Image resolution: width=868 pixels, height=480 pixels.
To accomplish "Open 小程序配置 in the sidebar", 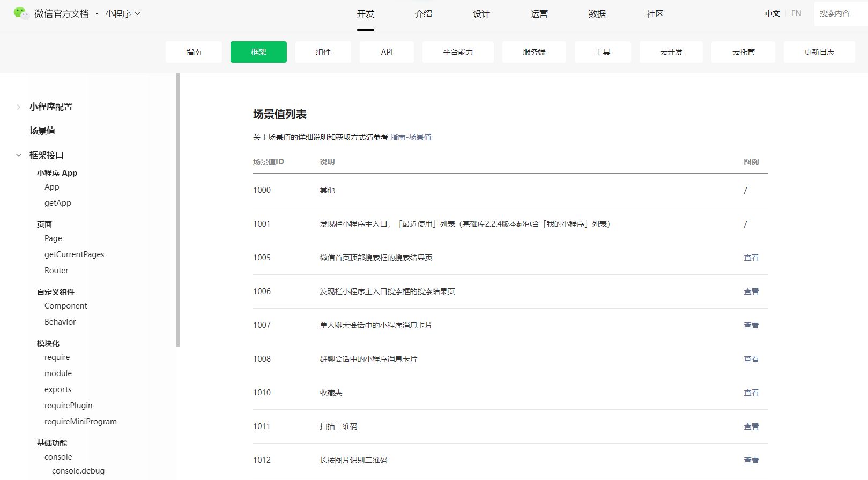I will point(51,107).
